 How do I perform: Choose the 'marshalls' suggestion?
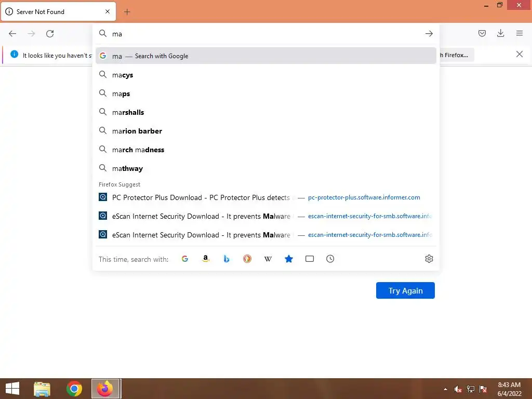(x=266, y=112)
